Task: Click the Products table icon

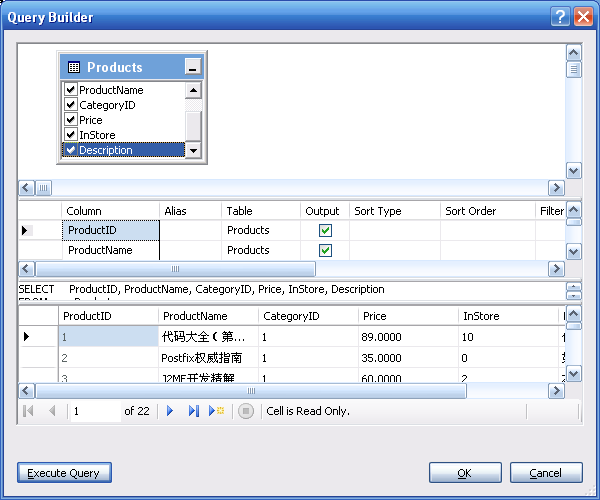Action: (x=73, y=67)
